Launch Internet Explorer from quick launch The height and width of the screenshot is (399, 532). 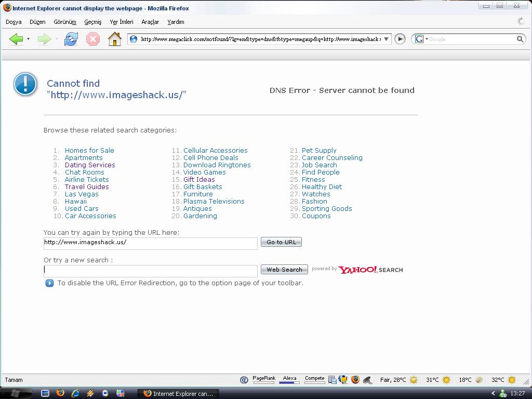coord(75,393)
